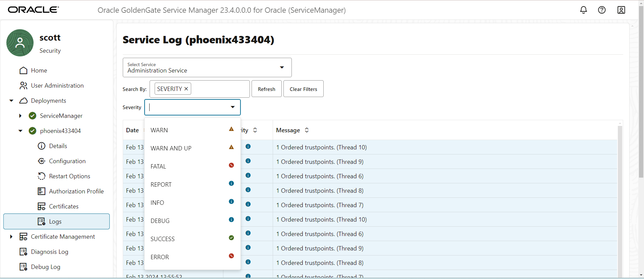644x279 pixels.
Task: Click the Details info icon
Action: 42,146
